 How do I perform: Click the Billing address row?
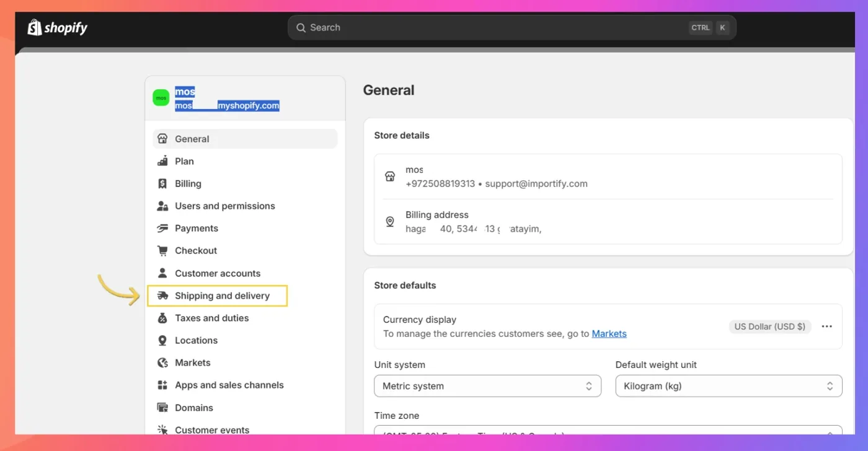608,222
